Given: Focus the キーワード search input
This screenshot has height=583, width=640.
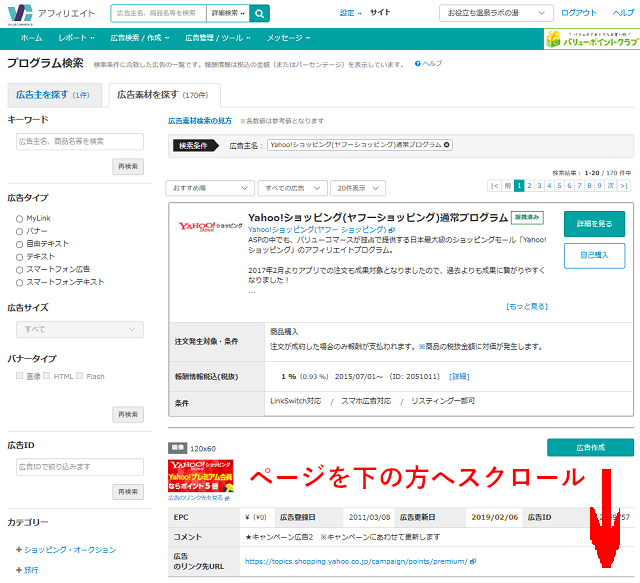Looking at the screenshot, I should pyautogui.click(x=80, y=142).
